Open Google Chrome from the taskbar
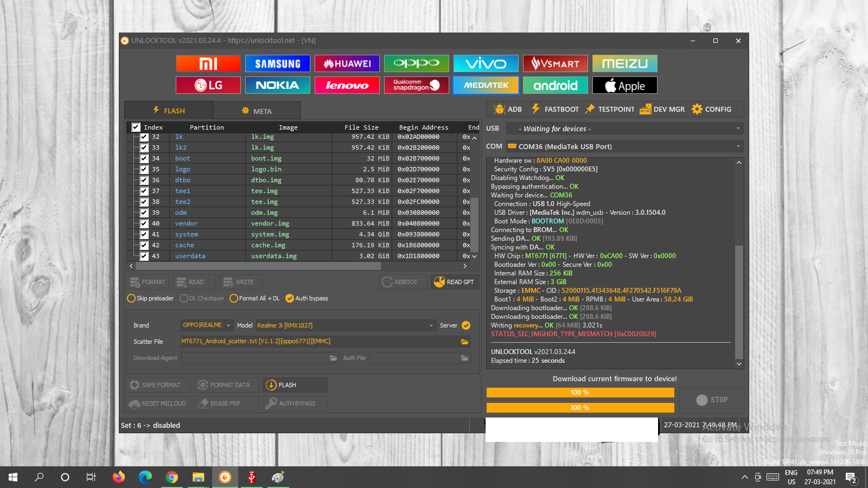Viewport: 868px width, 488px height. click(172, 477)
